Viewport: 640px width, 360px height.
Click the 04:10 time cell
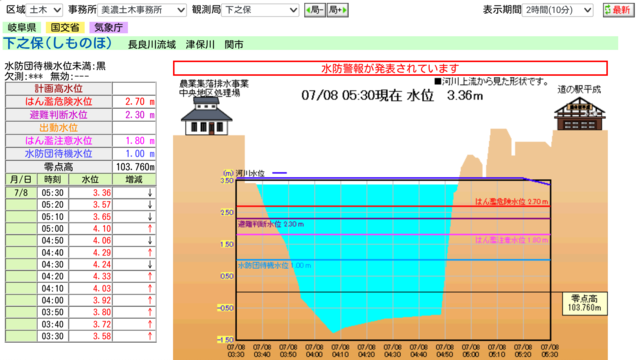pyautogui.click(x=53, y=289)
